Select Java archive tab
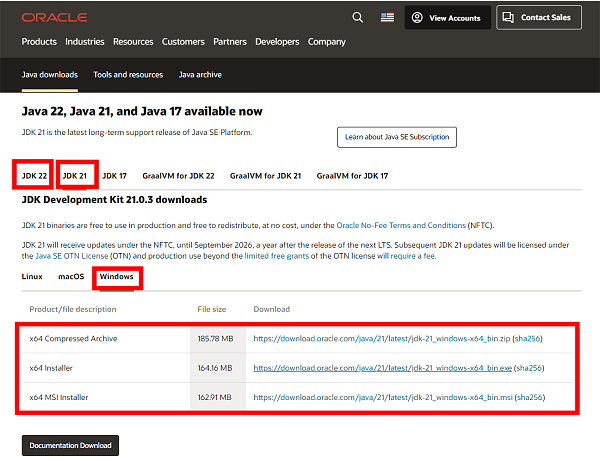Image resolution: width=600 pixels, height=461 pixels. 200,75
